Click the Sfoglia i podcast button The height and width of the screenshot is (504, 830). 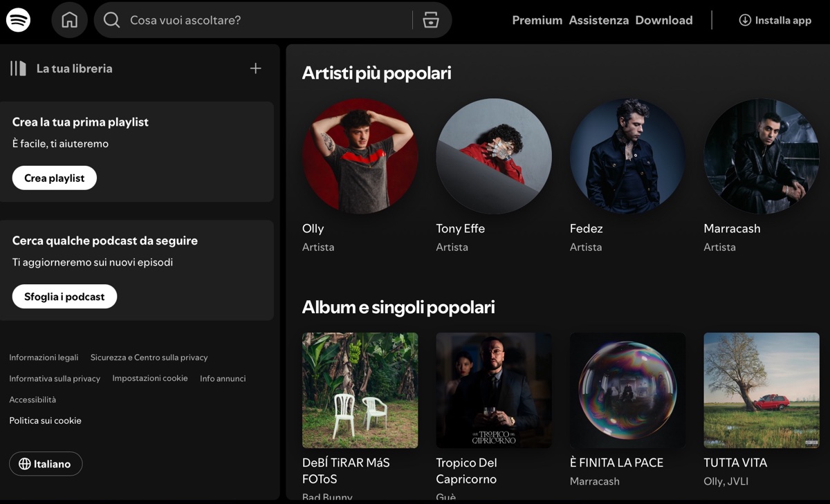[64, 296]
